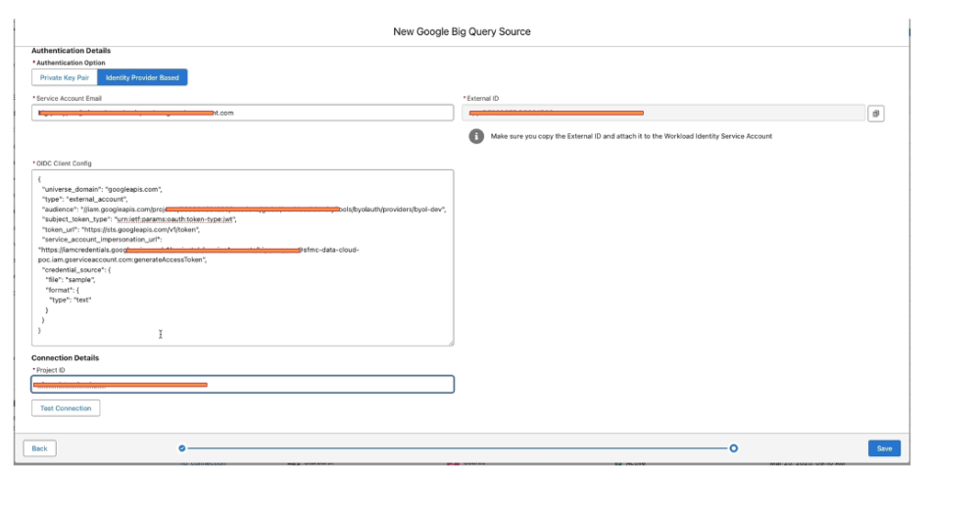Screen dimensions: 980x514
Task: Click inside the OIDC Client Config text area
Action: 242,257
